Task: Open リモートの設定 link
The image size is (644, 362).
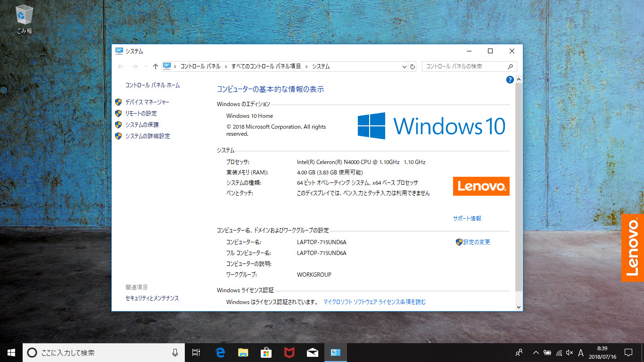Action: tap(141, 114)
